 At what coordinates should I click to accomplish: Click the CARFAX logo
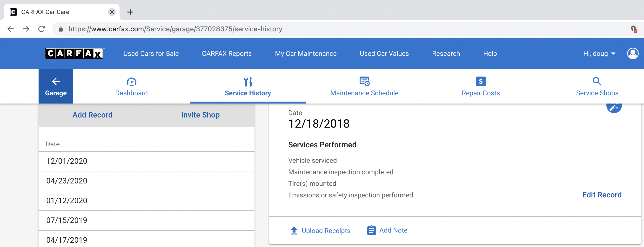click(x=74, y=53)
